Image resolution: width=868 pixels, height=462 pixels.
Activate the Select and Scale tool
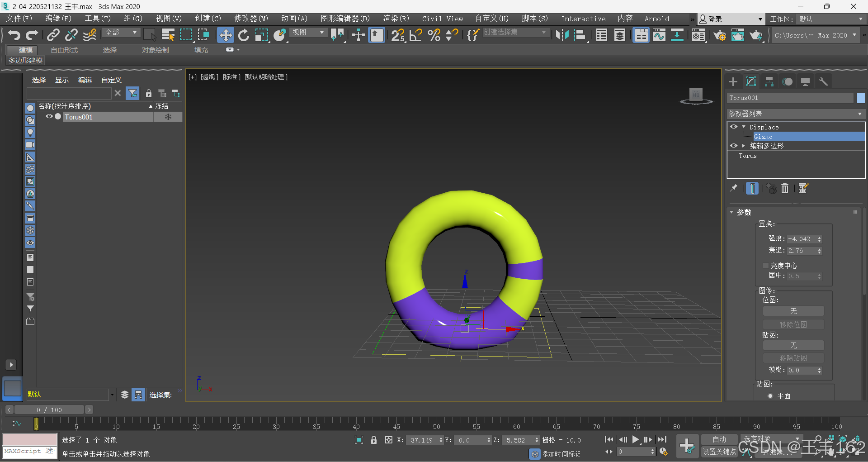(262, 35)
